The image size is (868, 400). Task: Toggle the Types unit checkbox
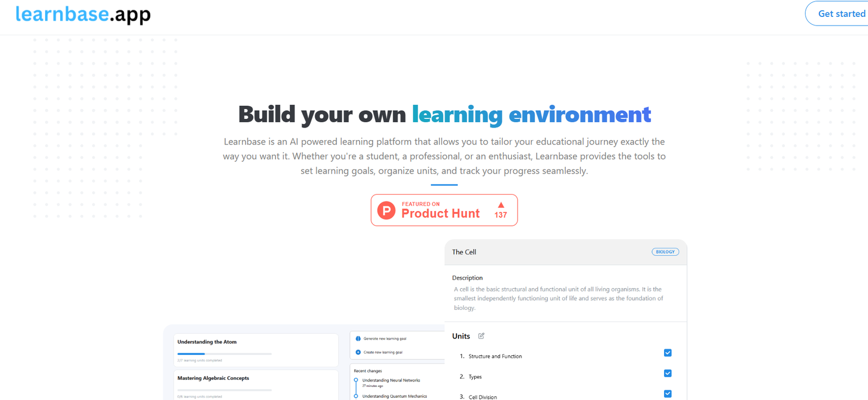point(667,373)
